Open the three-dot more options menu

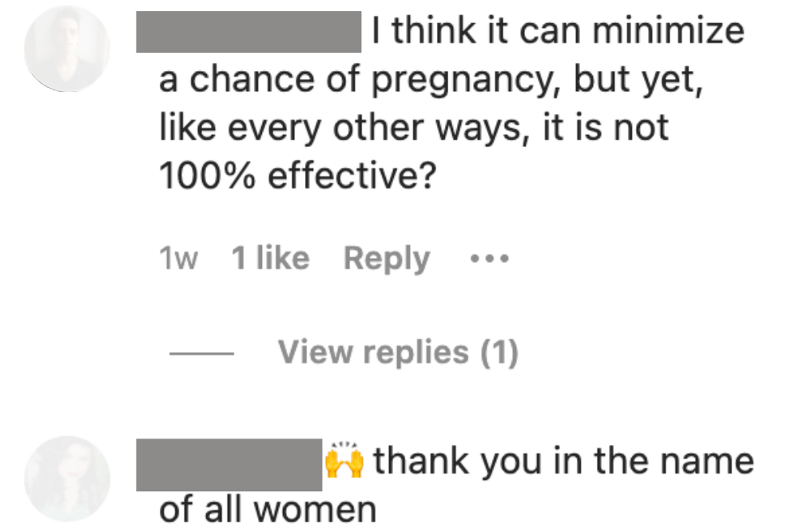pyautogui.click(x=489, y=259)
